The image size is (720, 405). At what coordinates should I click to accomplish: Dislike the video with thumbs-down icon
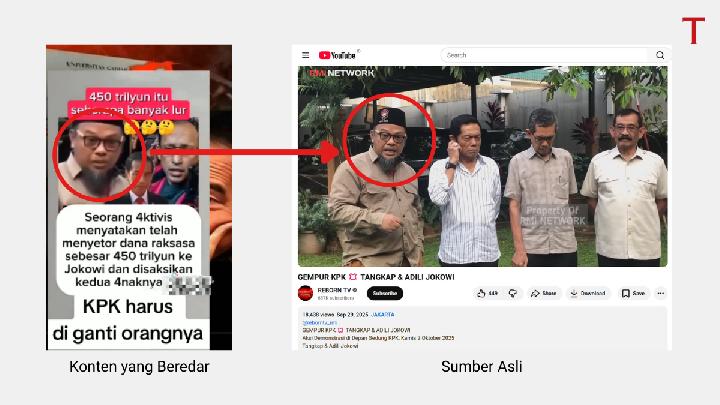[513, 293]
